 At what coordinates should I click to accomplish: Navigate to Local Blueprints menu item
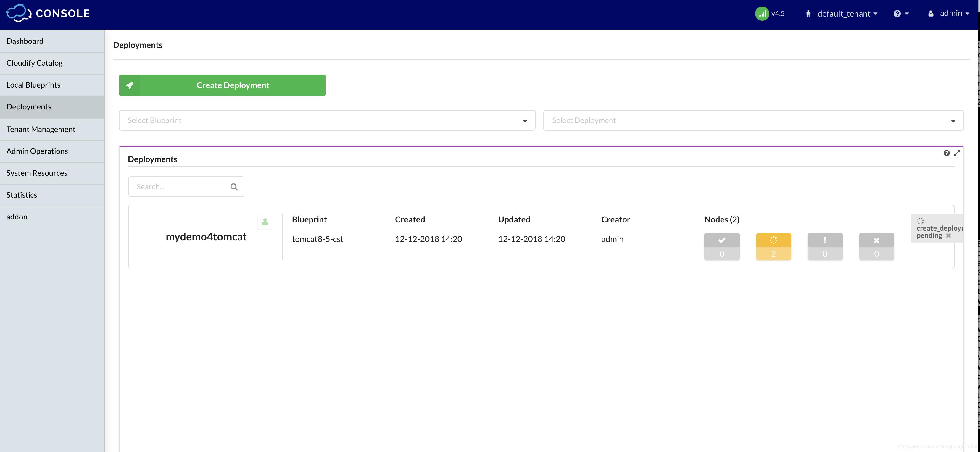coord(33,84)
